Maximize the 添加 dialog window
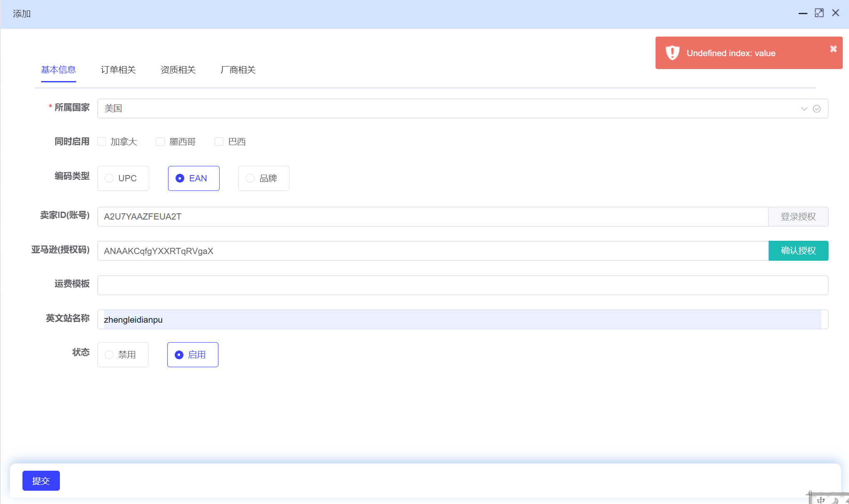849x504 pixels. [x=819, y=13]
